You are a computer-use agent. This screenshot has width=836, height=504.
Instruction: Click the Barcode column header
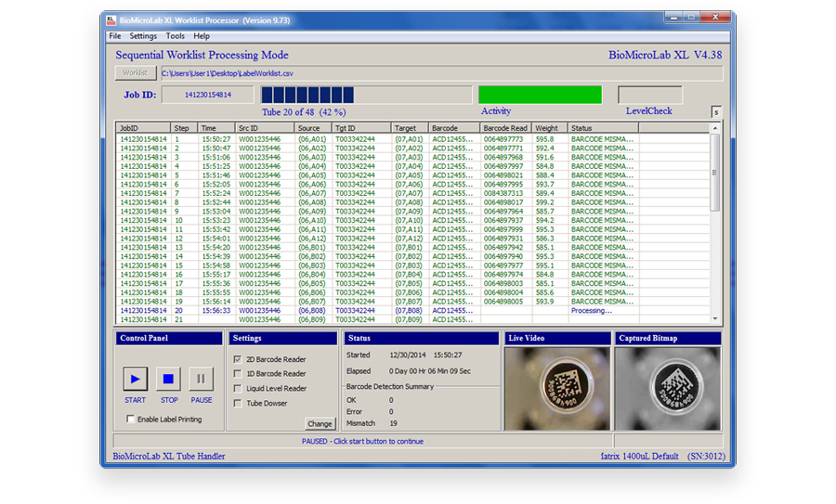[453, 128]
